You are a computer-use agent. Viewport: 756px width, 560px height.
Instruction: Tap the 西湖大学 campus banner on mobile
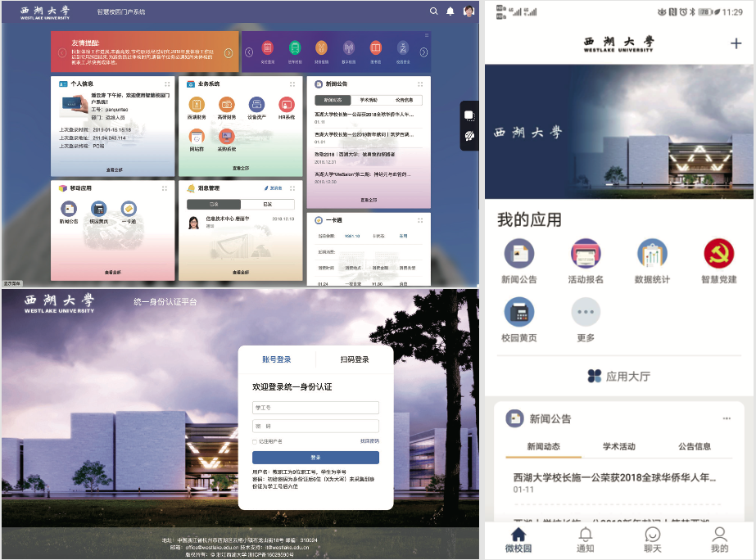(x=619, y=132)
